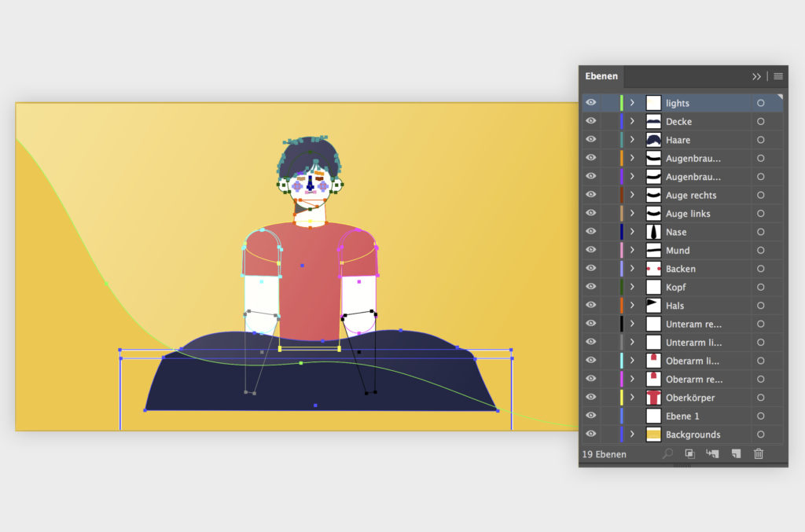This screenshot has width=805, height=532.
Task: Click the Hals layer color swatch
Action: 621,306
